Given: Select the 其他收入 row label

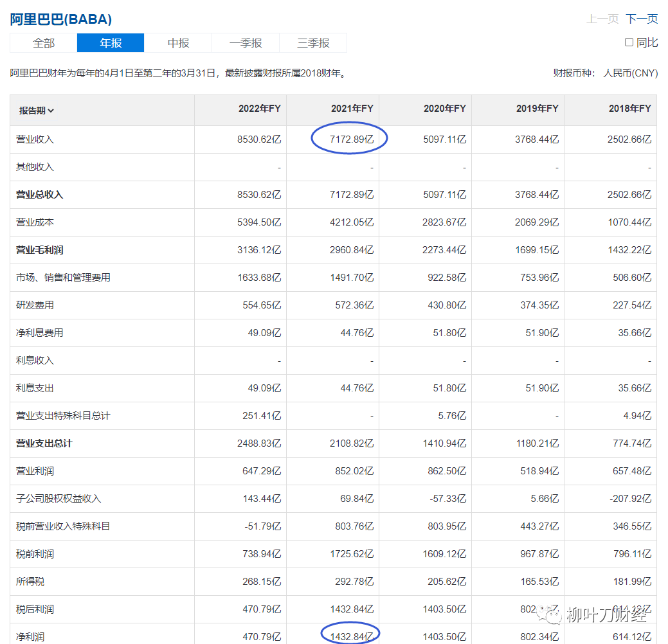Looking at the screenshot, I should pyautogui.click(x=35, y=167).
